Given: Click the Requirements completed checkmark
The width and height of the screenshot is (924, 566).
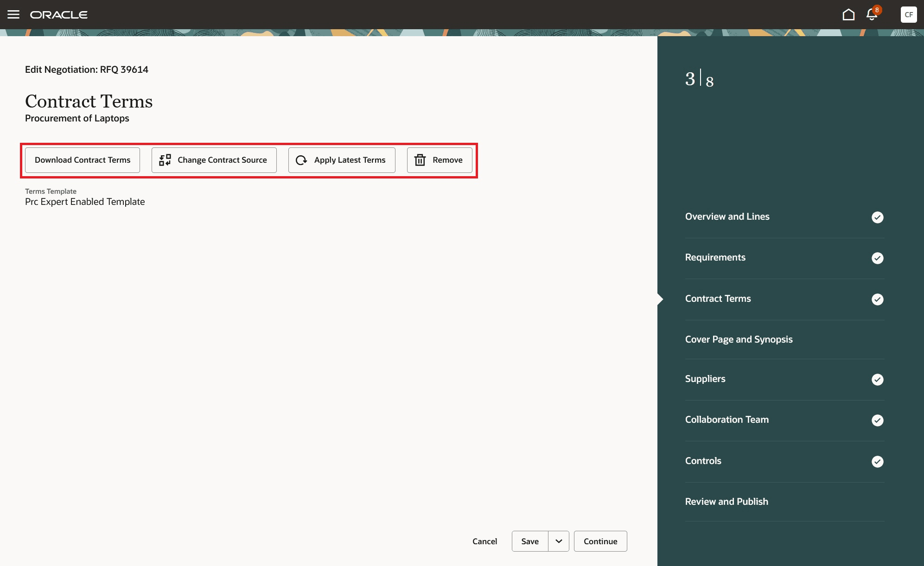Looking at the screenshot, I should click(x=877, y=258).
